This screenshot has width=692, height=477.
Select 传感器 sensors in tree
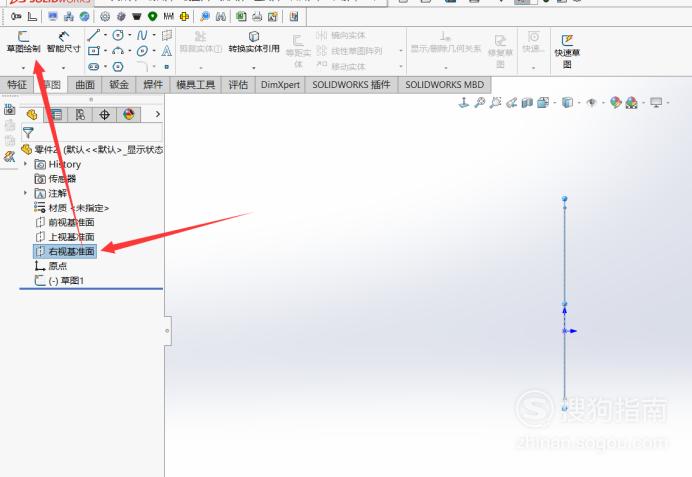[x=56, y=179]
